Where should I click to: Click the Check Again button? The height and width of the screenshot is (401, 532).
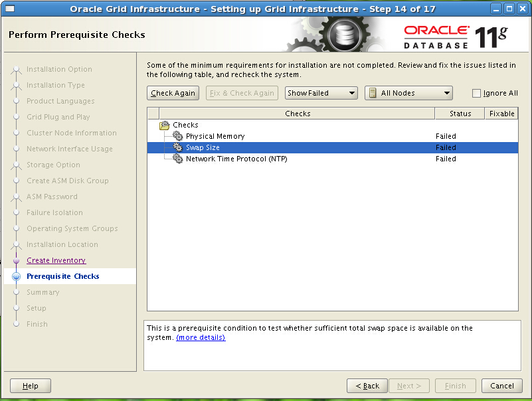click(x=173, y=93)
